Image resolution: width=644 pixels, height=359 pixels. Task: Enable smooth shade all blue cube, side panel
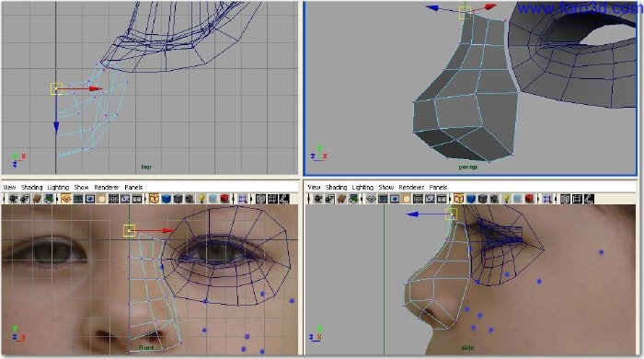tap(471, 199)
